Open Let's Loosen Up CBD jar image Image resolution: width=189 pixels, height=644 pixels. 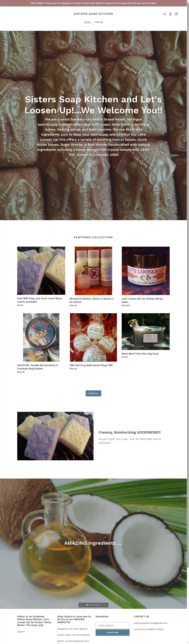click(x=146, y=271)
